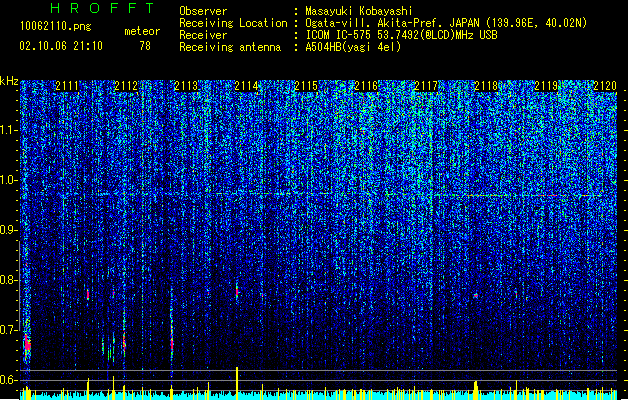Click the date stamp 02.10.06 21:10
The height and width of the screenshot is (400, 629).
pos(61,46)
